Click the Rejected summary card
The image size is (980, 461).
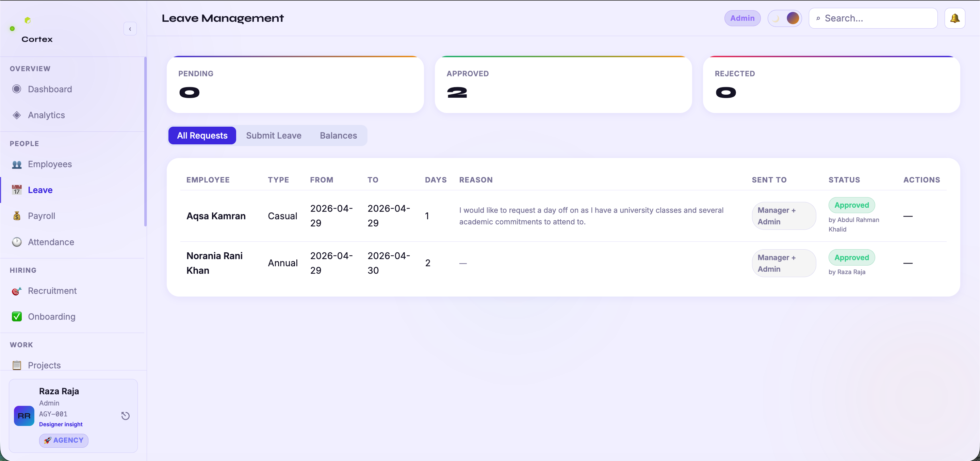pyautogui.click(x=831, y=84)
